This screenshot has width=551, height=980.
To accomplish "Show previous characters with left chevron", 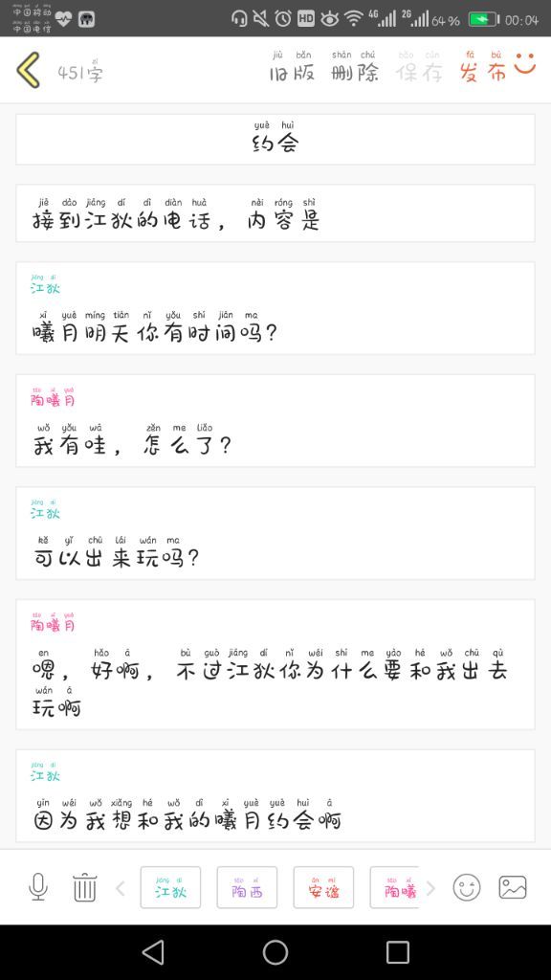I will 121,887.
